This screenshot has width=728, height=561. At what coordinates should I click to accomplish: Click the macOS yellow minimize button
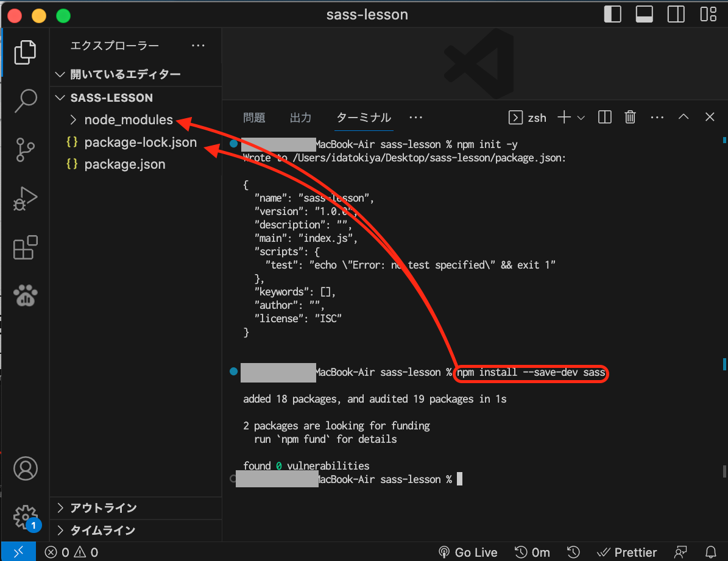coord(39,15)
